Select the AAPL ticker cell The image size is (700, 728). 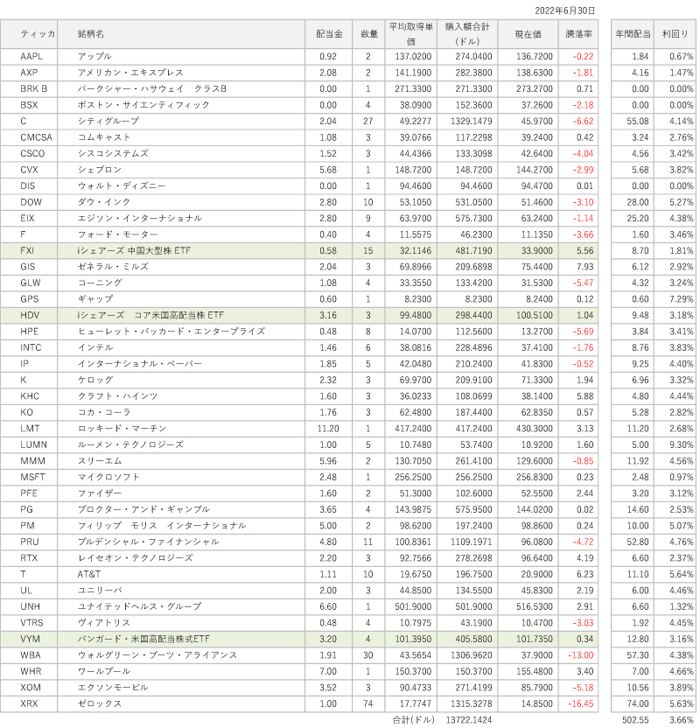29,57
